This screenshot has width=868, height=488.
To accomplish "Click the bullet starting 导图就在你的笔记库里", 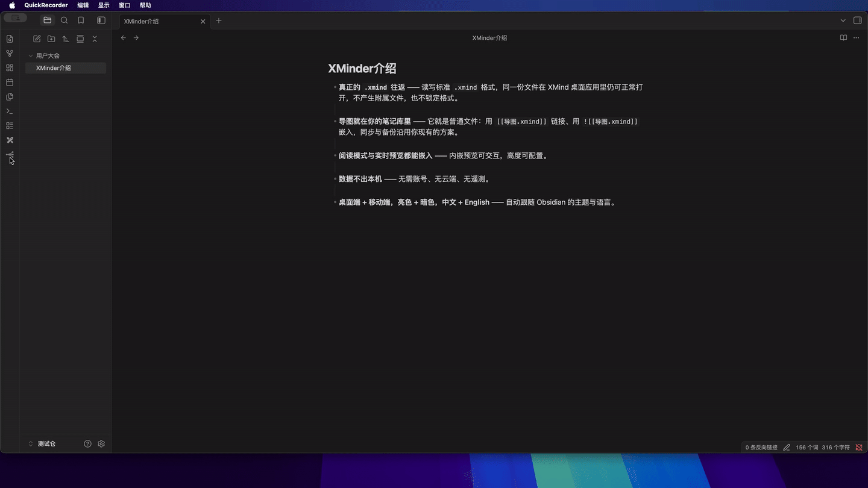I will [x=488, y=127].
